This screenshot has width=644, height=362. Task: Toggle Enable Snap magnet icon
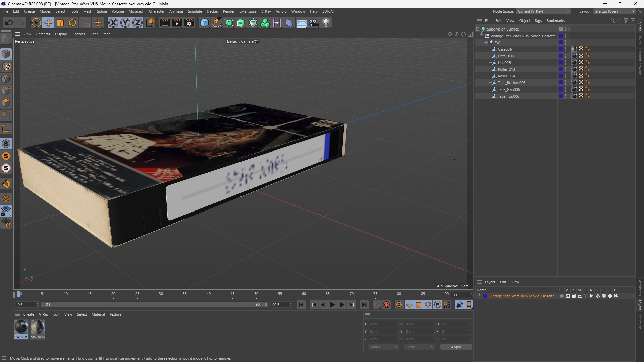click(x=6, y=184)
